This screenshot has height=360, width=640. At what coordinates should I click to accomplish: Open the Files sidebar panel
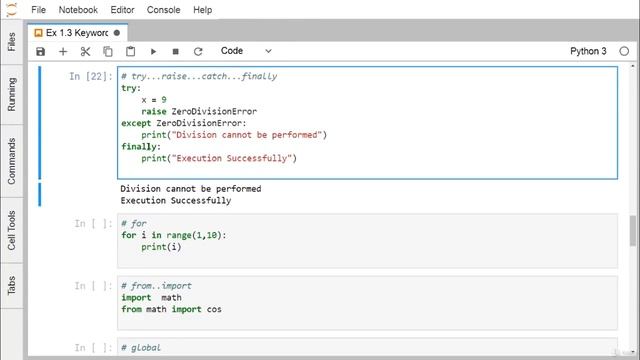[11, 42]
